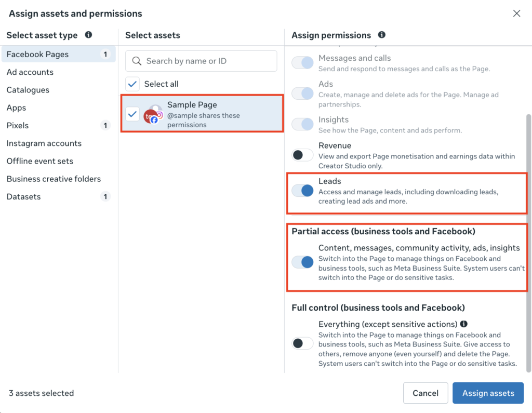Viewport: 532px width, 413px height.
Task: Select Datasets from the asset list
Action: pyautogui.click(x=23, y=196)
